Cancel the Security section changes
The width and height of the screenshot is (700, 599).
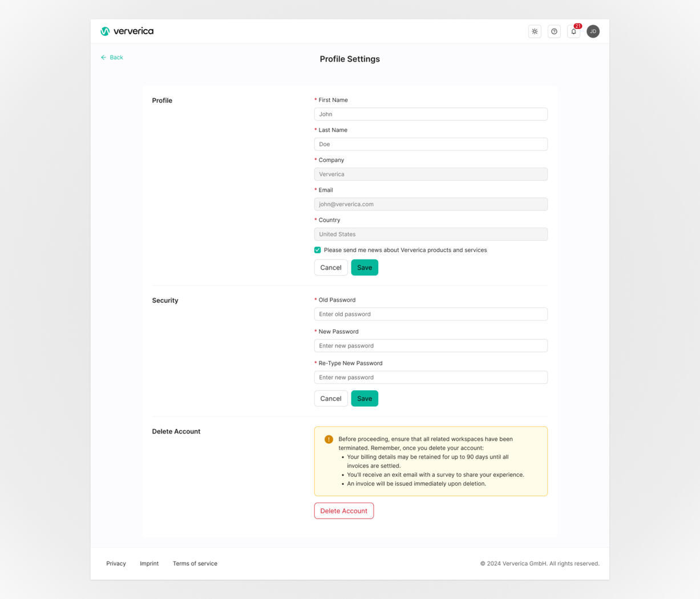pos(330,398)
